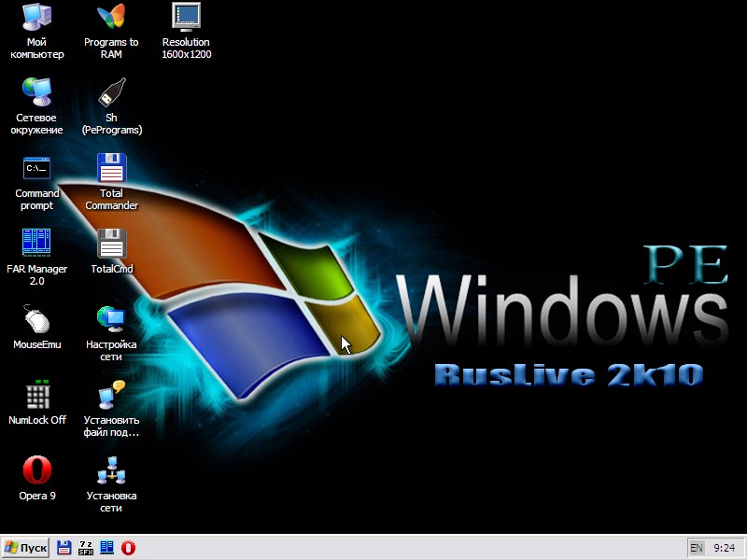Click the EN language indicator in tray
The image size is (747, 560).
pyautogui.click(x=696, y=548)
